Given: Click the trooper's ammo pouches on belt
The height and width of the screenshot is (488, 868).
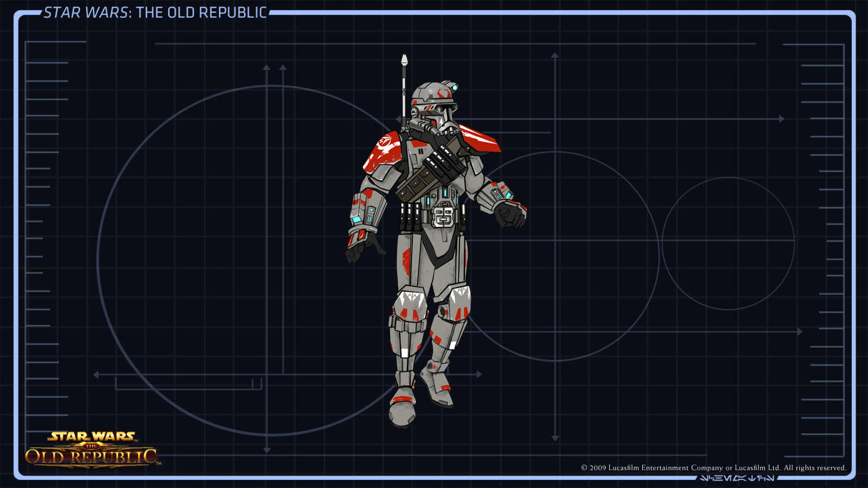Looking at the screenshot, I should click(410, 216).
